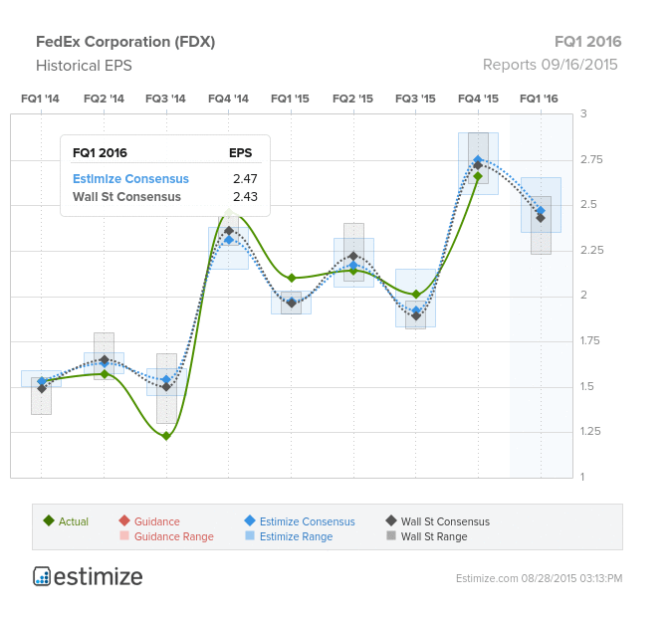Click the Estimize Range blue swatch
Viewport: 672px width, 617px height.
point(250,535)
